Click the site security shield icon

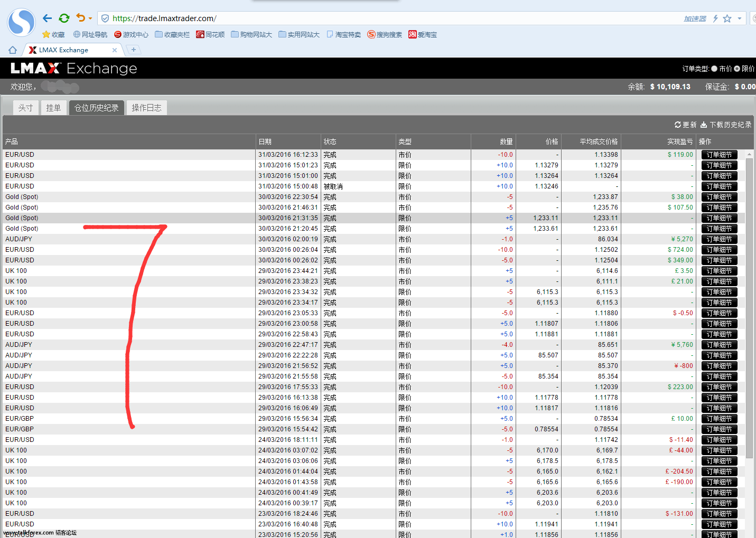105,18
